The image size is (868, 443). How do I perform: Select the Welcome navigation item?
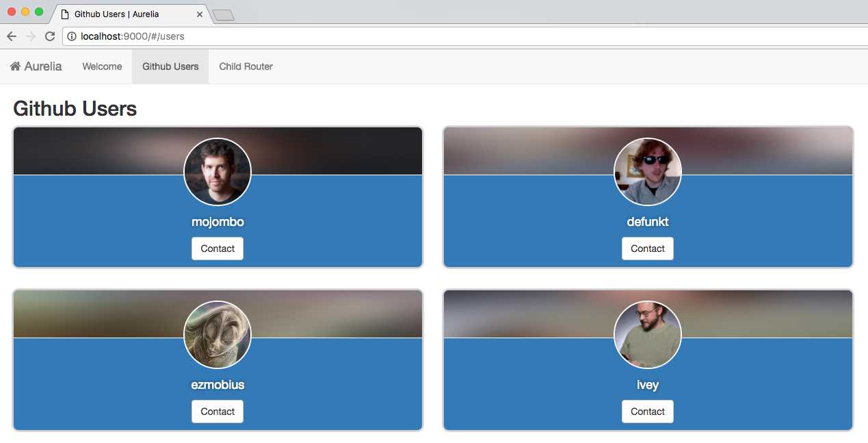pos(101,66)
